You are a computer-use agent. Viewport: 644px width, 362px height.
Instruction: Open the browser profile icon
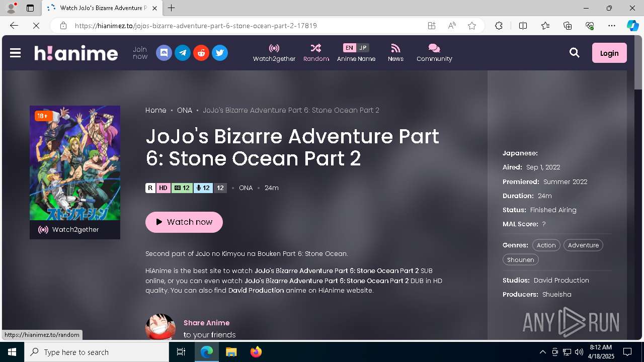point(11,8)
